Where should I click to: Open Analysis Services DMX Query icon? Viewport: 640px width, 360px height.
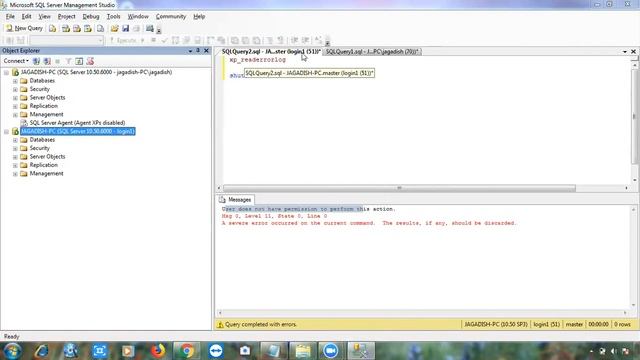point(77,29)
